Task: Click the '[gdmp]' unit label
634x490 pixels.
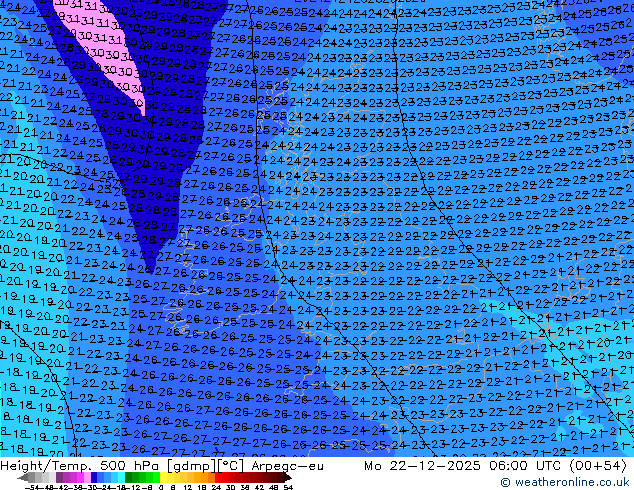Action: [191, 466]
